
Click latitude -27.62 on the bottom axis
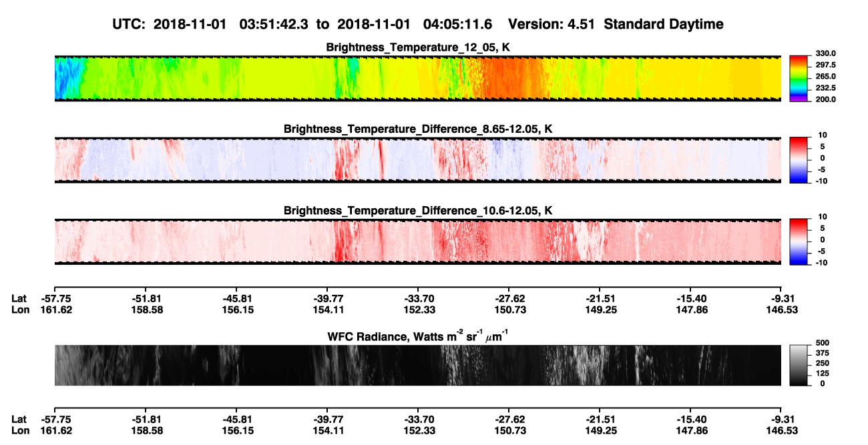(x=509, y=419)
